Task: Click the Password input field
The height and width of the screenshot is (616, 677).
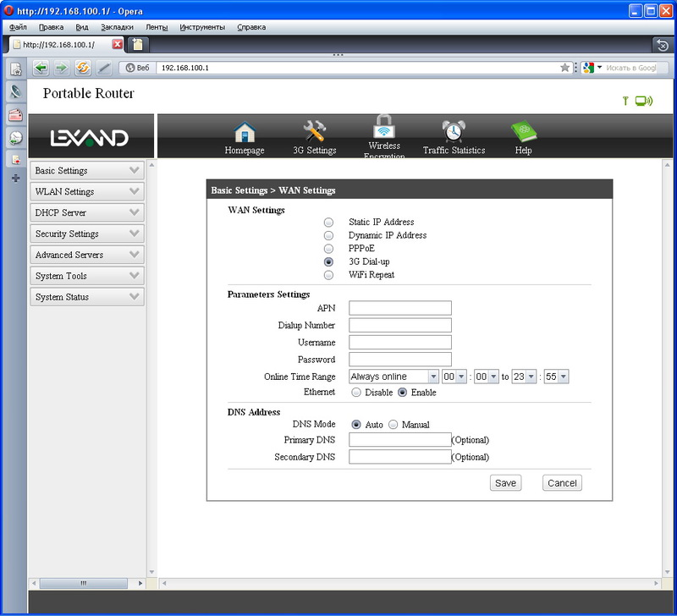Action: click(x=400, y=360)
